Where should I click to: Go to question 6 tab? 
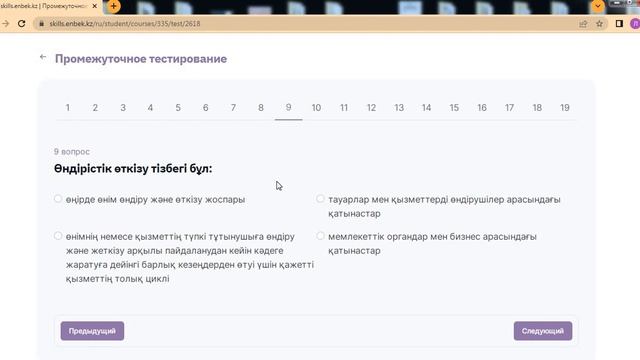tap(206, 108)
